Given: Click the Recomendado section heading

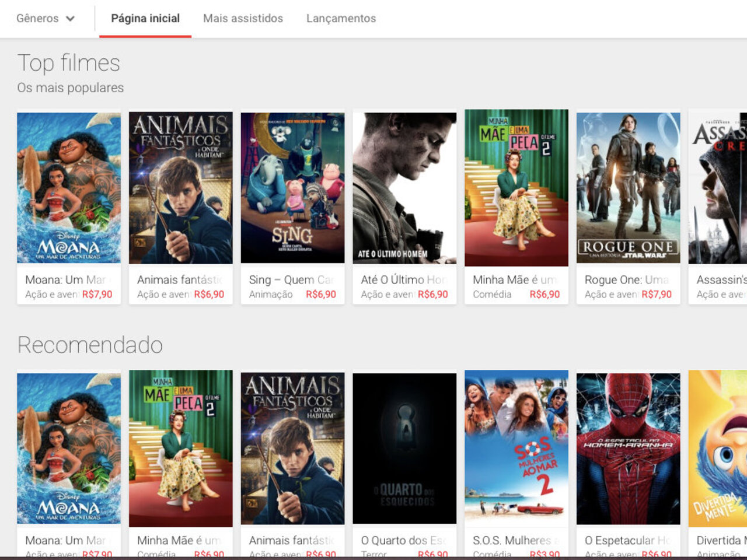Looking at the screenshot, I should click(x=90, y=345).
